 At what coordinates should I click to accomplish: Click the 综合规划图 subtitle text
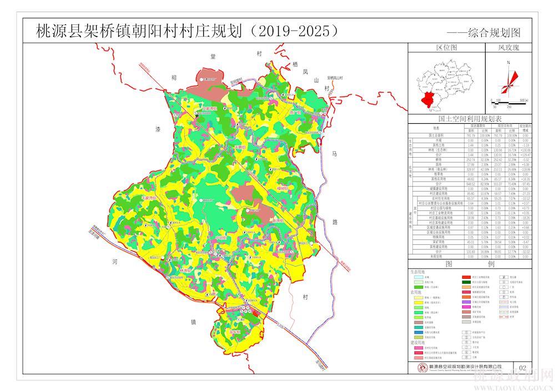click(x=494, y=32)
